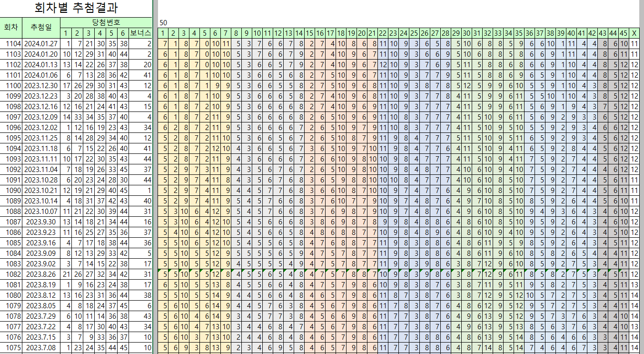Select bonus number 34 in round 1096 row
Viewport: 644px width, 354px height.
tap(140, 128)
